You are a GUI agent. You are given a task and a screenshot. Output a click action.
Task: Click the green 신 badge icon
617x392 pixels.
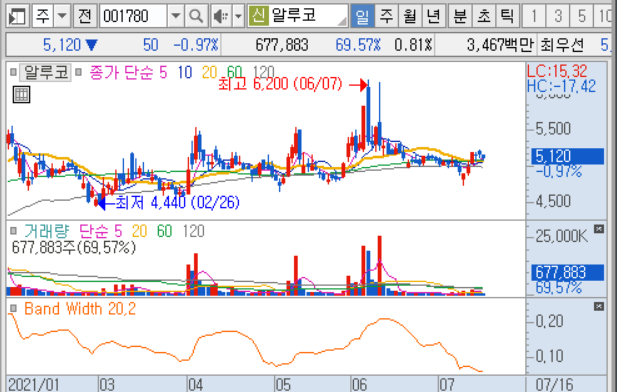(x=258, y=16)
